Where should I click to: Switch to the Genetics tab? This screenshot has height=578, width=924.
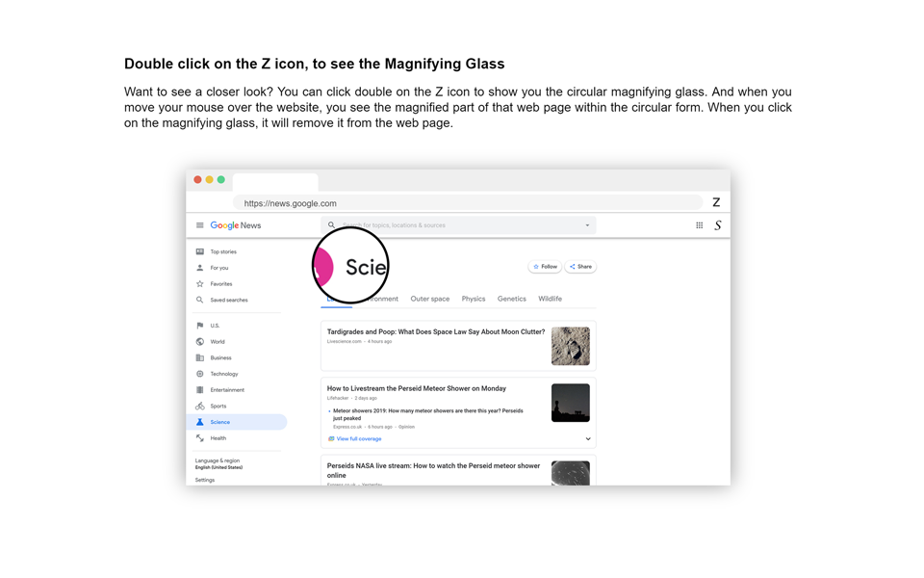(511, 299)
